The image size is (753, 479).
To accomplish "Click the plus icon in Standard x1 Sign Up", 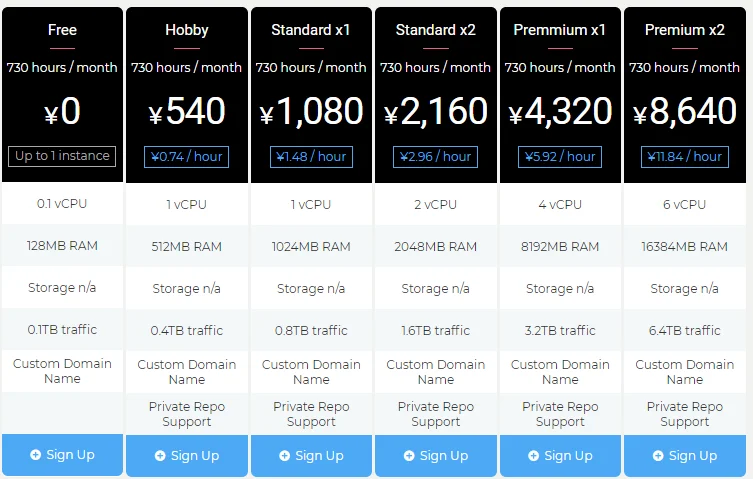I will pos(285,456).
